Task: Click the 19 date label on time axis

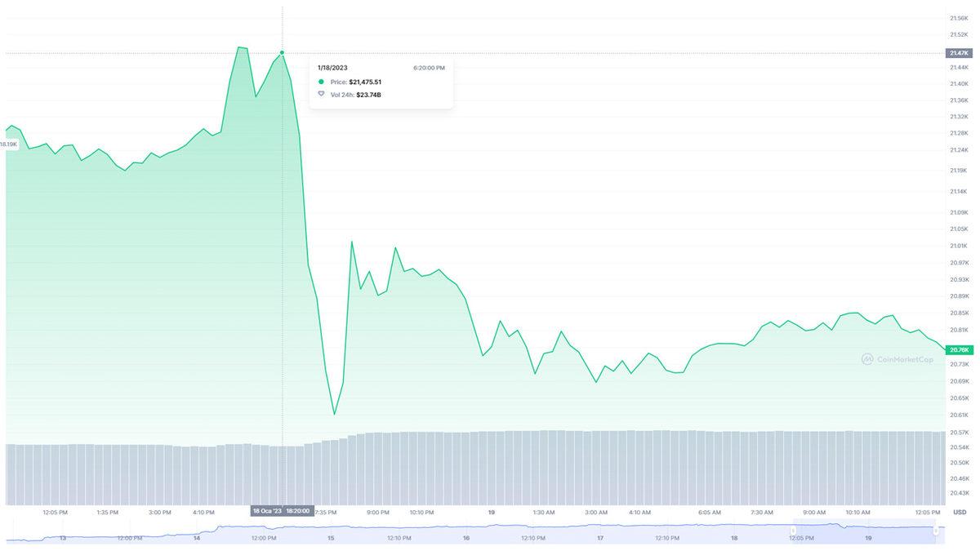Action: click(x=490, y=513)
